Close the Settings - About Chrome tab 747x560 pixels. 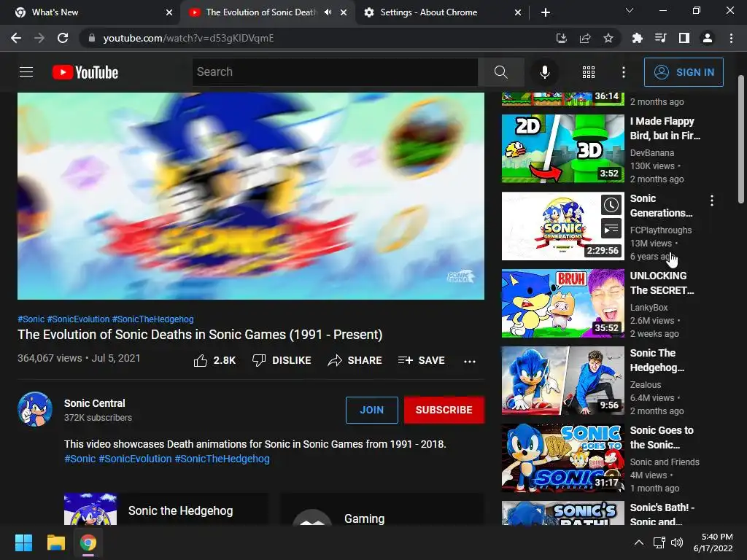click(x=518, y=13)
